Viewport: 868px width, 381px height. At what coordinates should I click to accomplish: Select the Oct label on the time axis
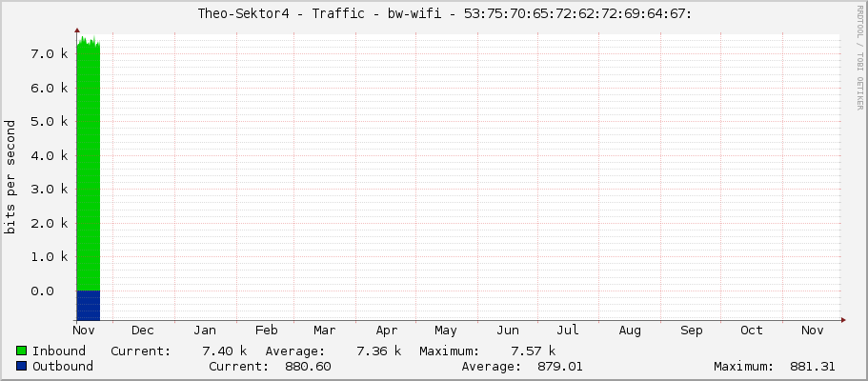(x=752, y=331)
